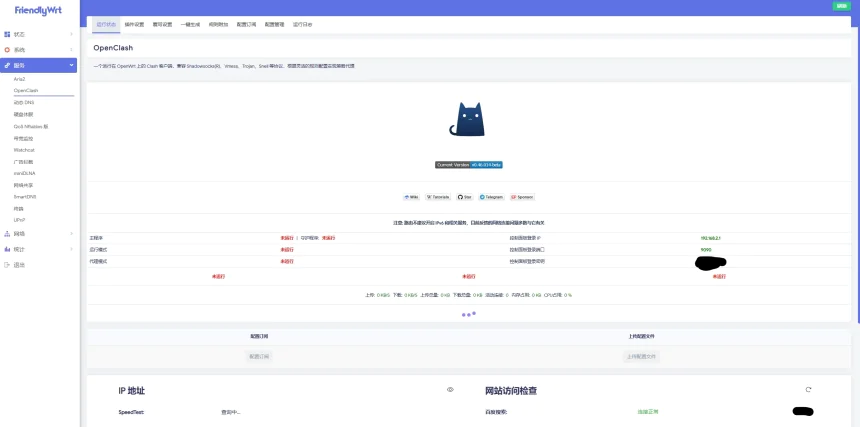
Task: Expand the 状态 sidebar menu
Action: click(x=38, y=34)
